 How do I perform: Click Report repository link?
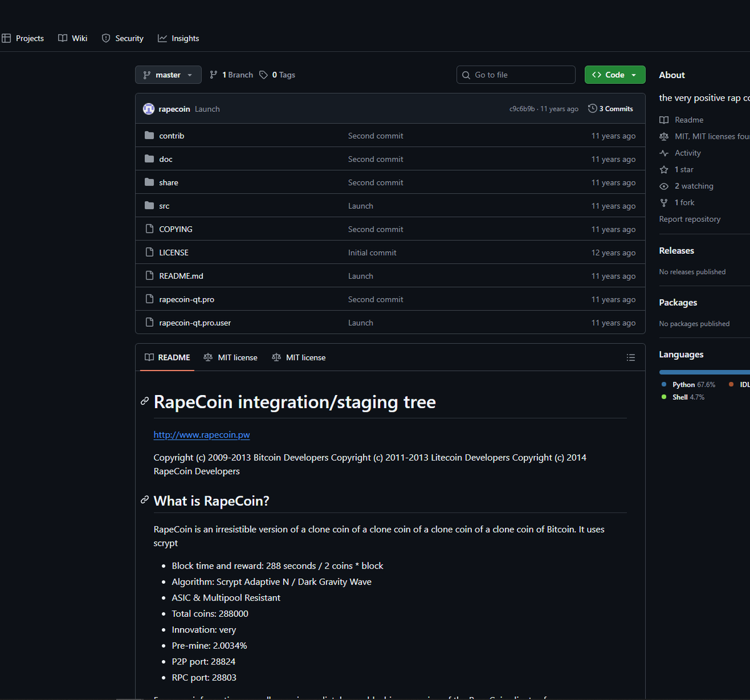click(x=690, y=219)
